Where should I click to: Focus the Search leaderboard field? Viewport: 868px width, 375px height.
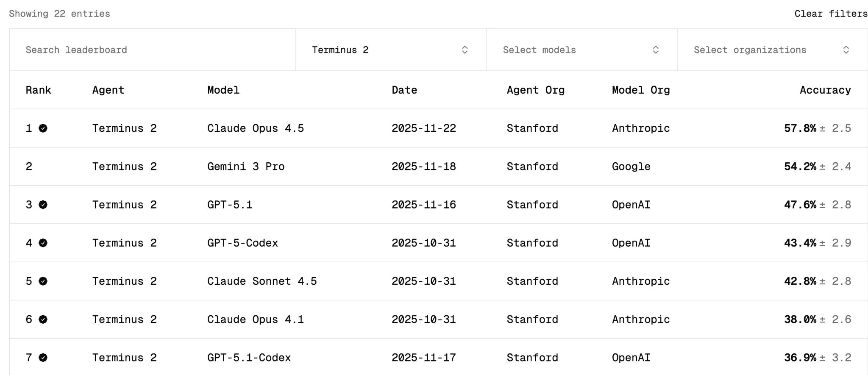pyautogui.click(x=153, y=50)
